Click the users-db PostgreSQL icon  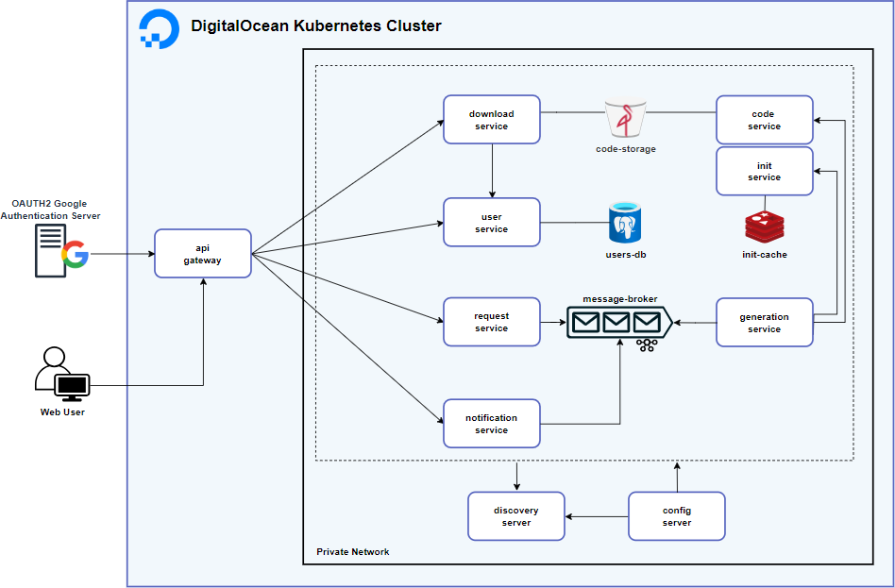click(x=625, y=223)
